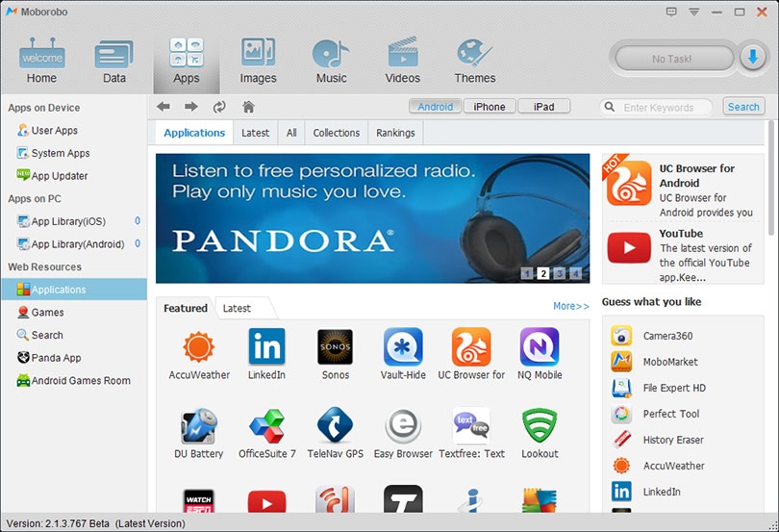Open the Themes section
This screenshot has height=532, width=779.
tap(475, 61)
